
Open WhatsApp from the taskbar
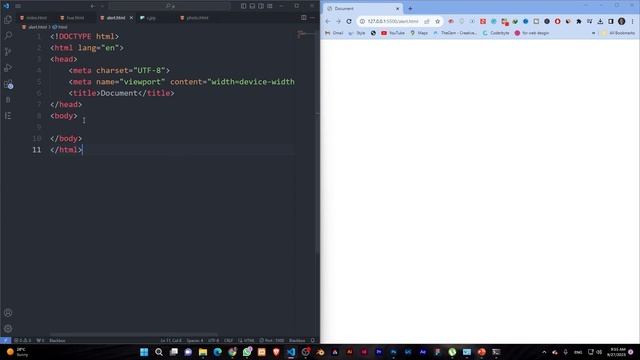247,352
